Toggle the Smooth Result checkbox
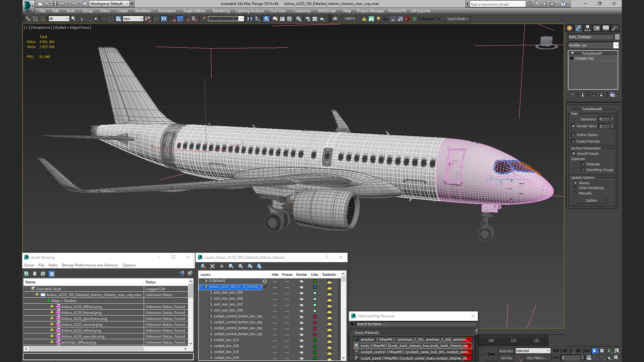This screenshot has height=362, width=644. tap(574, 154)
